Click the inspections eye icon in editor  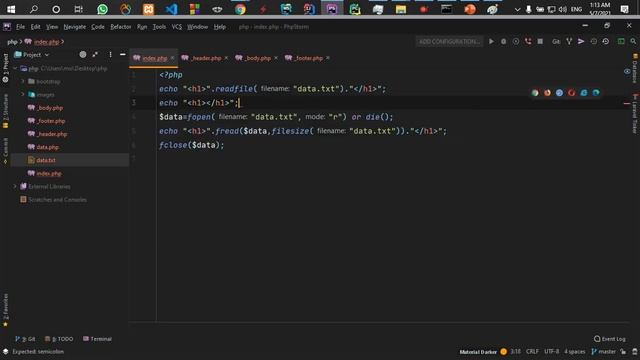coord(627,71)
